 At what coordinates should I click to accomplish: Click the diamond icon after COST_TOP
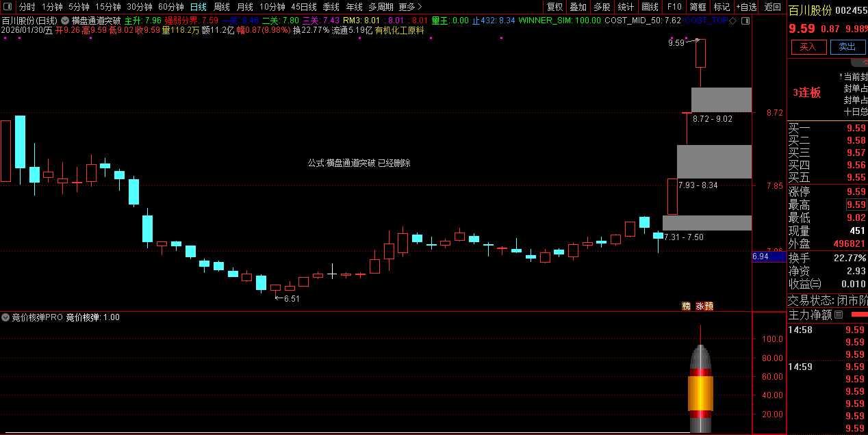733,21
